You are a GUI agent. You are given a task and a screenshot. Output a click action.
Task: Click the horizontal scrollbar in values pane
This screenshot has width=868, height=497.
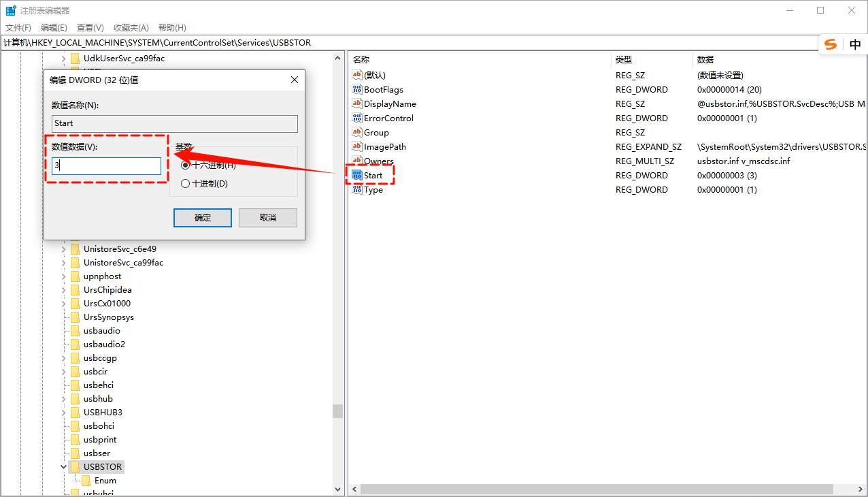(597, 490)
